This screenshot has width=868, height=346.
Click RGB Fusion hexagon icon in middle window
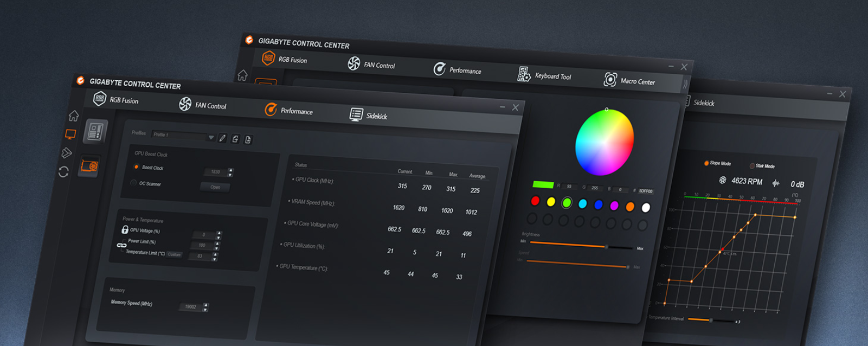(x=268, y=58)
